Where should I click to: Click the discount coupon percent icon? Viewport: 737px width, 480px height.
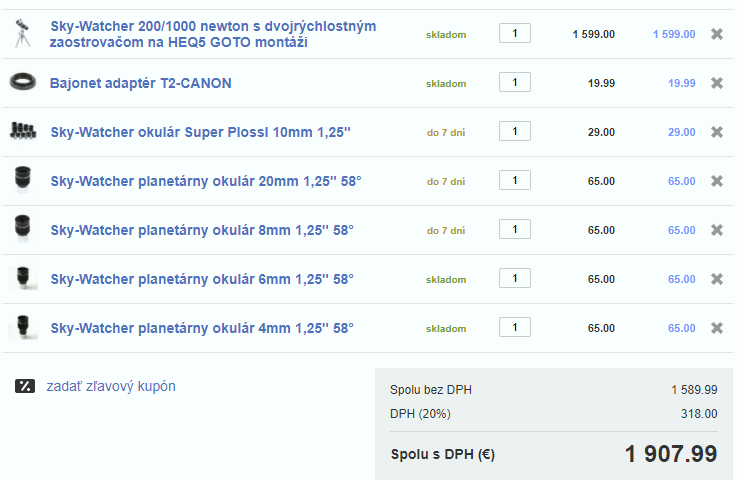[25, 386]
